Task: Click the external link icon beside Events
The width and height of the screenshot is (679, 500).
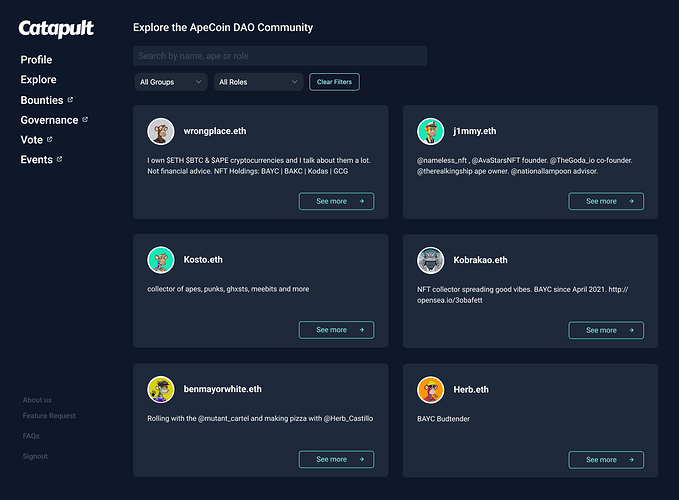Action: click(59, 159)
